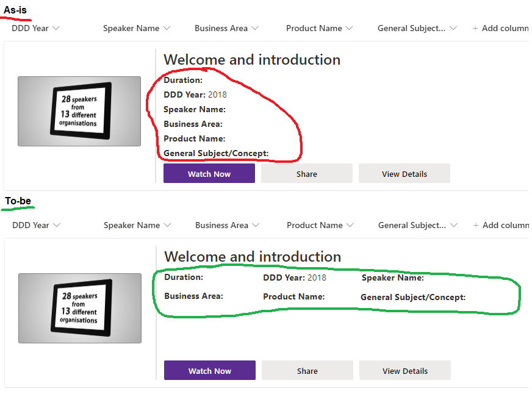The width and height of the screenshot is (532, 394).
Task: Click Share on the As-is item
Action: 306,173
